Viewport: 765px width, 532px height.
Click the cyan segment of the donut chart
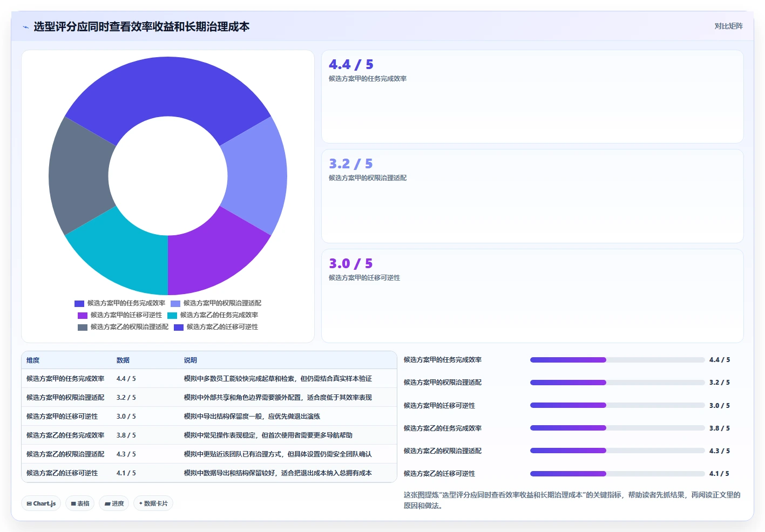[123, 254]
